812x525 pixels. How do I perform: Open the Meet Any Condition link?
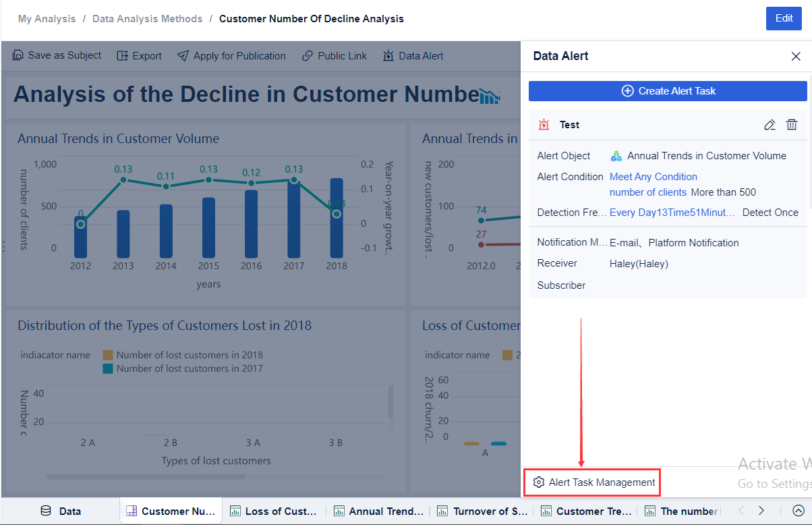653,176
